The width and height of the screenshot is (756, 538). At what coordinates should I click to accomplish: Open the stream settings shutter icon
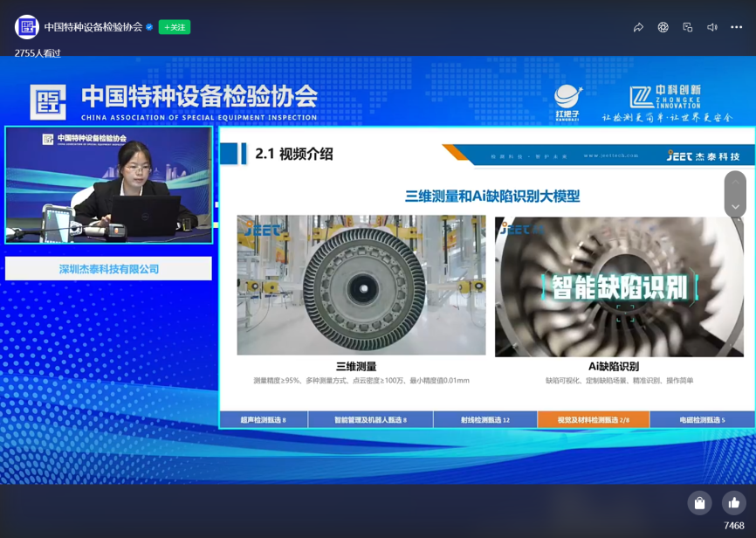(x=663, y=27)
